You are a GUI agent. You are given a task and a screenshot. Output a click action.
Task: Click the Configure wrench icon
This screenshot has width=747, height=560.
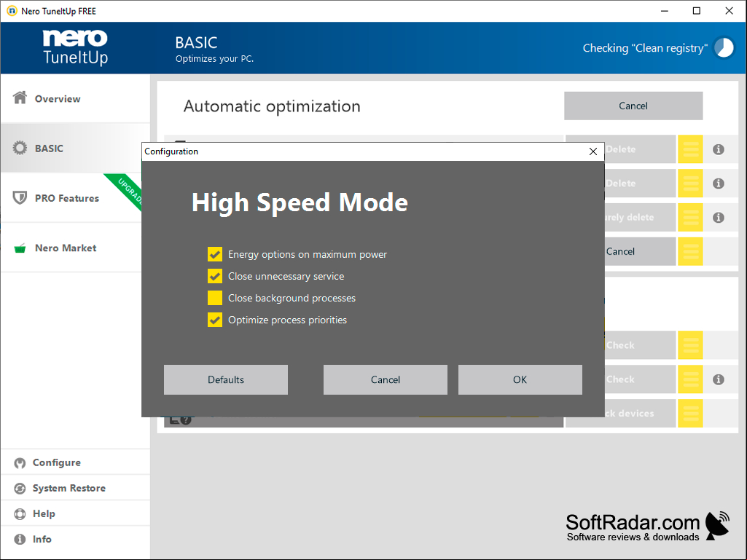click(x=20, y=463)
